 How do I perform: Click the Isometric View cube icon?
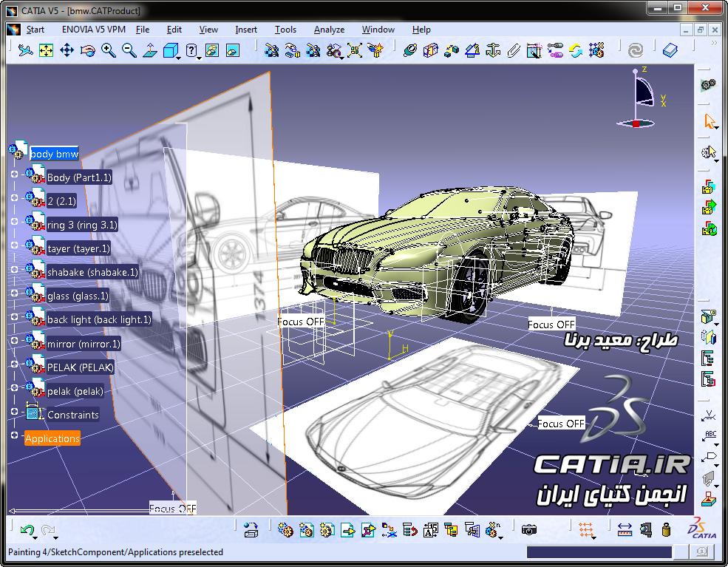(171, 50)
